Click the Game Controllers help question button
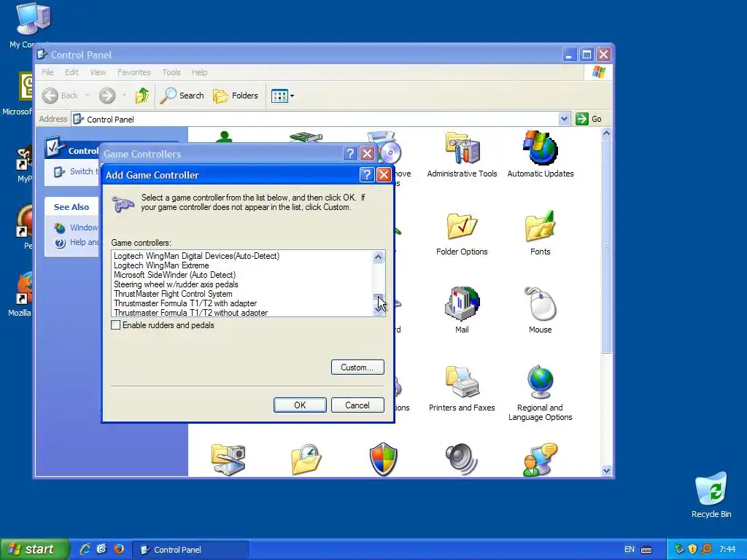Screen dimensions: 747x560 349,153
